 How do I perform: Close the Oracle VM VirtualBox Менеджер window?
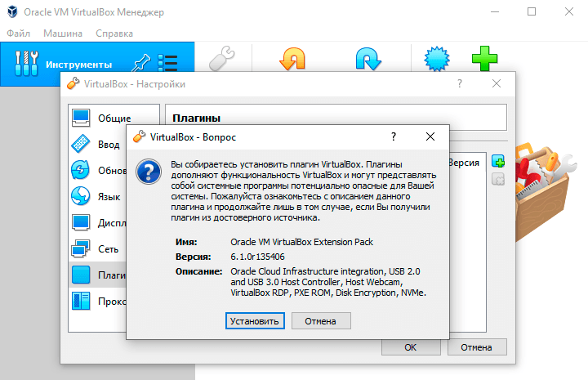(x=569, y=11)
